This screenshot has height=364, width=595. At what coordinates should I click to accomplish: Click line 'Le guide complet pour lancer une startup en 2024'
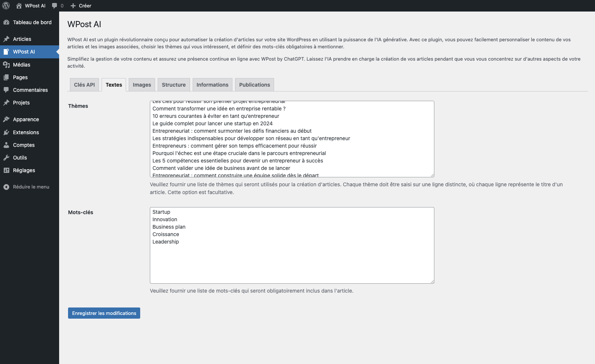(x=212, y=123)
